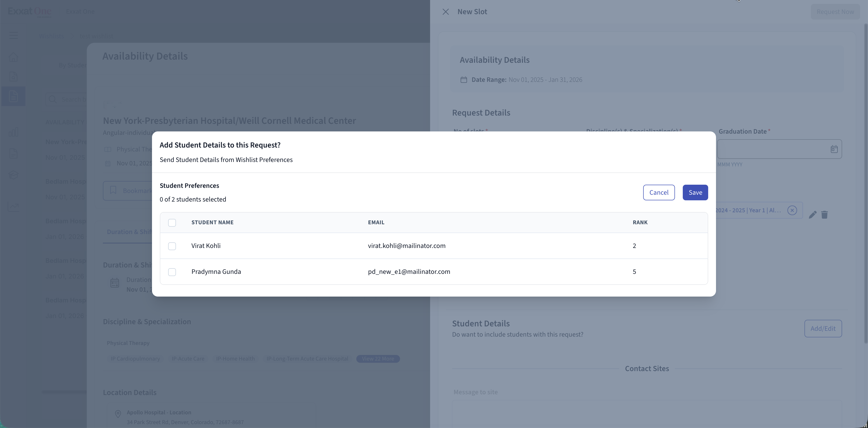Click Wishlists in the breadcrumb
Image resolution: width=868 pixels, height=428 pixels.
pos(51,36)
